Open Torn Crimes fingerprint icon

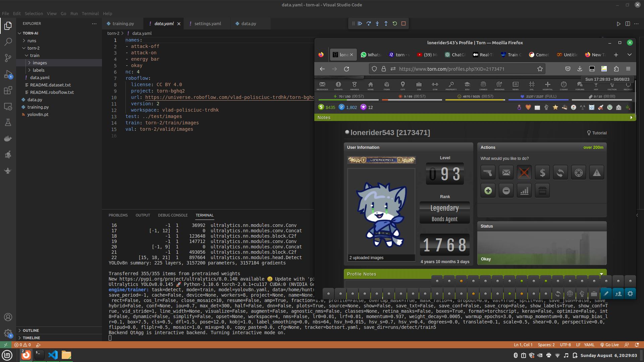coord(483,86)
